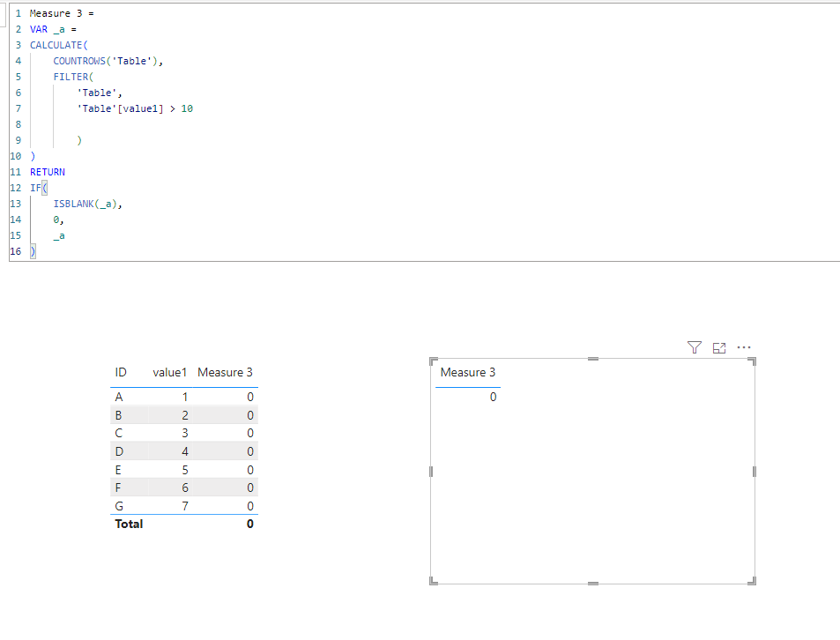The height and width of the screenshot is (640, 840).
Task: Click top-right resize handle of selected visual
Action: [x=752, y=361]
